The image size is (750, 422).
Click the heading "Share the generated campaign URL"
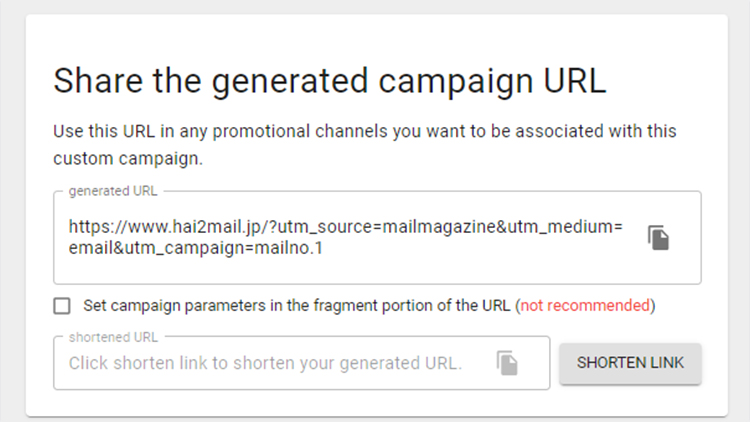(330, 81)
